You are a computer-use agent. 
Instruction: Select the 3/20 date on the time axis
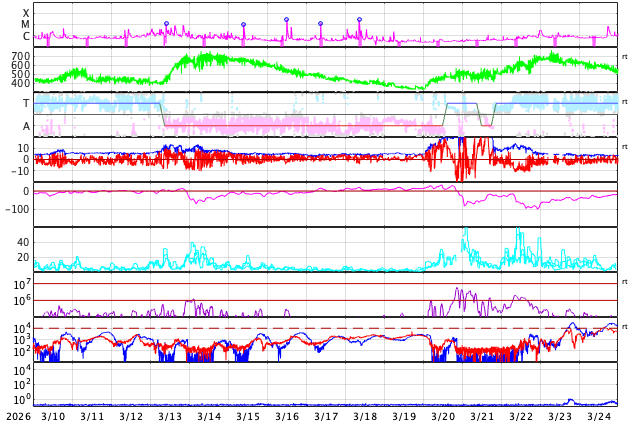(x=443, y=416)
